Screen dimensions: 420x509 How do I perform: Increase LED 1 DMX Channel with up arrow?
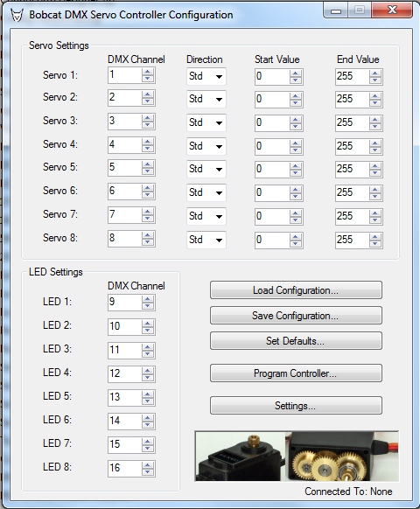[148, 298]
